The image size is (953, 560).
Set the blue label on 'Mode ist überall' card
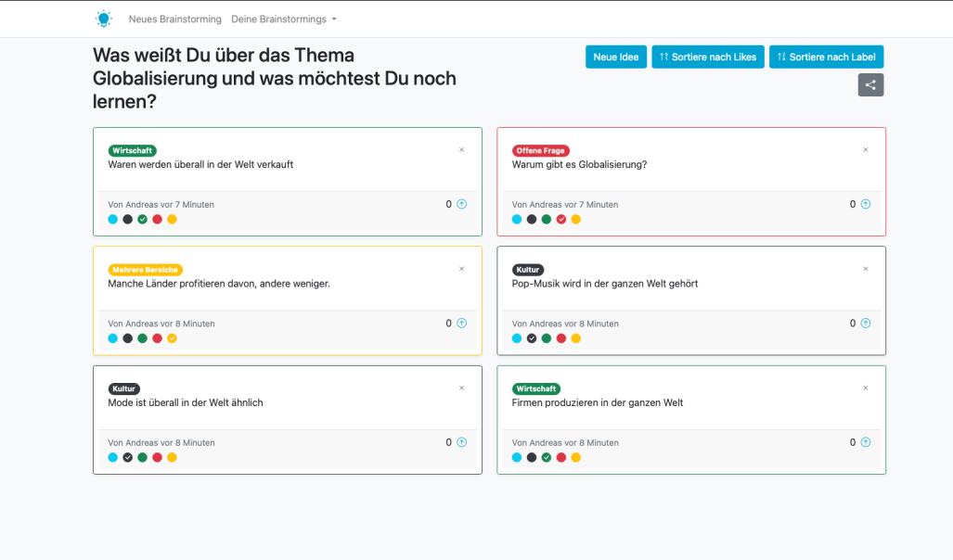tap(113, 457)
